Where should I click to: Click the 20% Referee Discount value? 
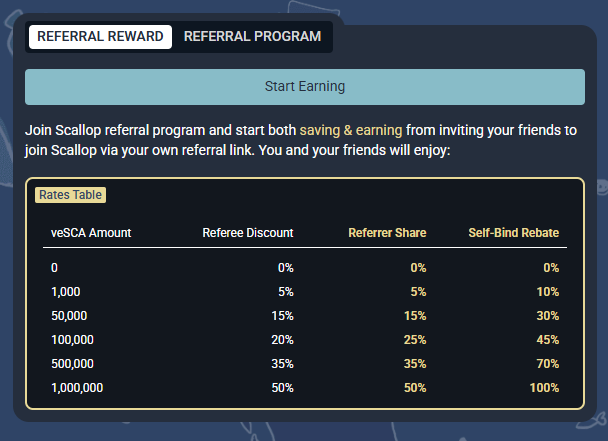pos(282,340)
